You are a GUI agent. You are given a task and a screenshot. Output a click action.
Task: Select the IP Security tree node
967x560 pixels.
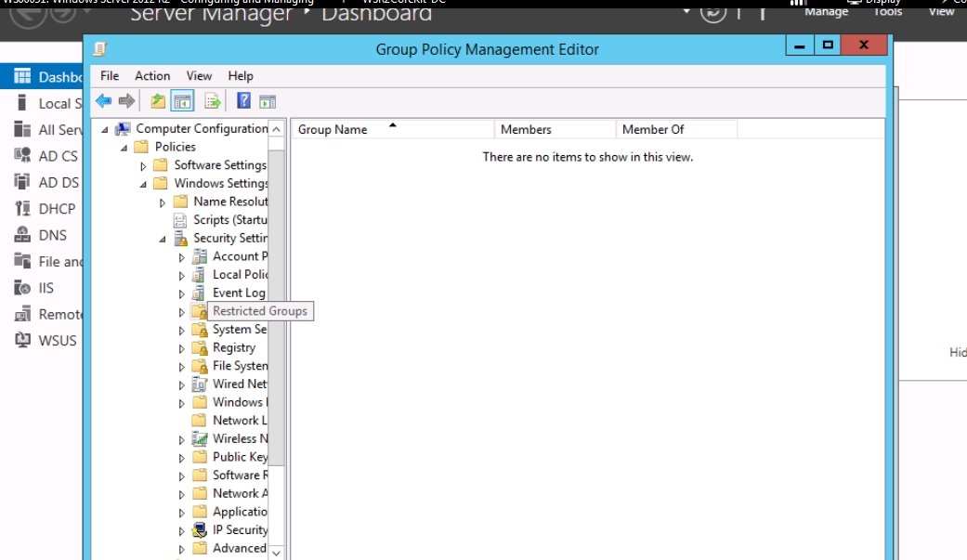[239, 530]
